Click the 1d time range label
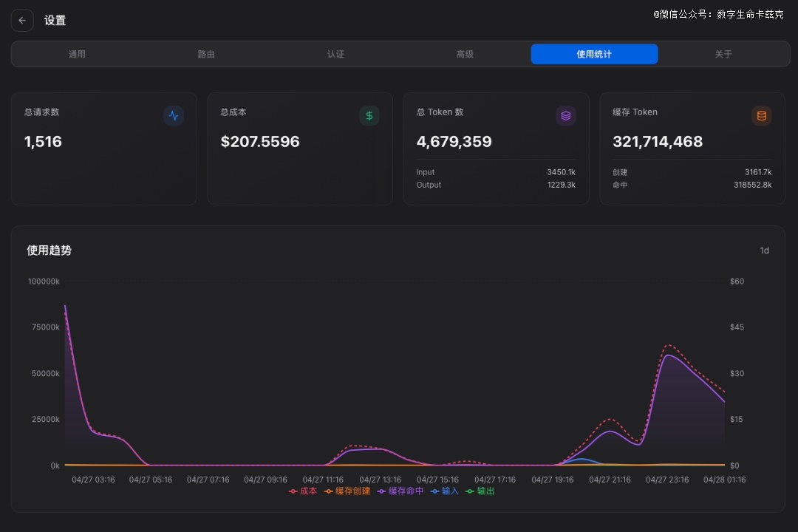Viewport: 798px width, 532px height. [x=764, y=250]
